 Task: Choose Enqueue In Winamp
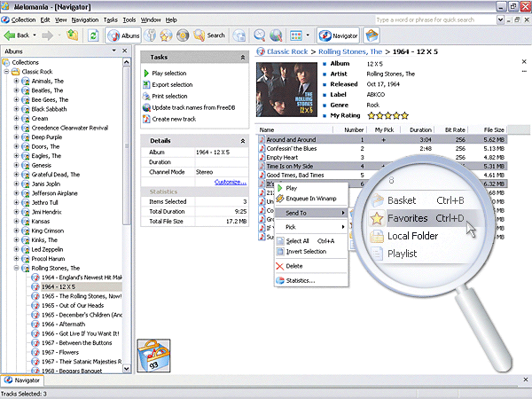[311, 199]
